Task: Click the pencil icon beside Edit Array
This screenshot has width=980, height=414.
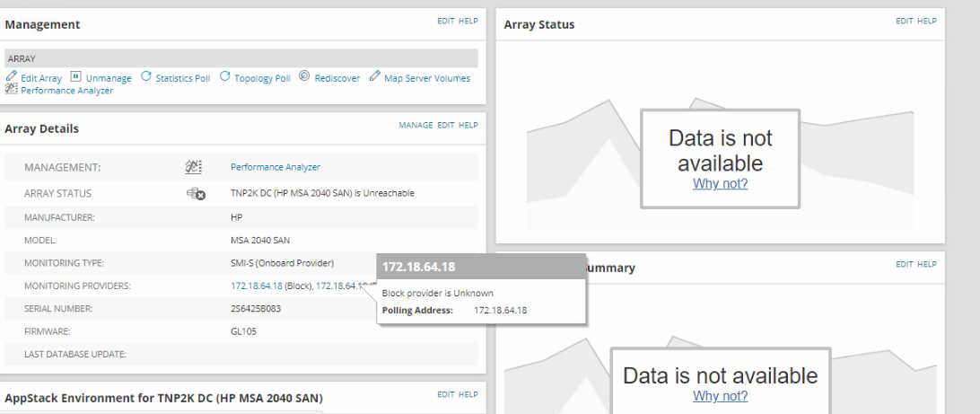Action: coord(12,76)
